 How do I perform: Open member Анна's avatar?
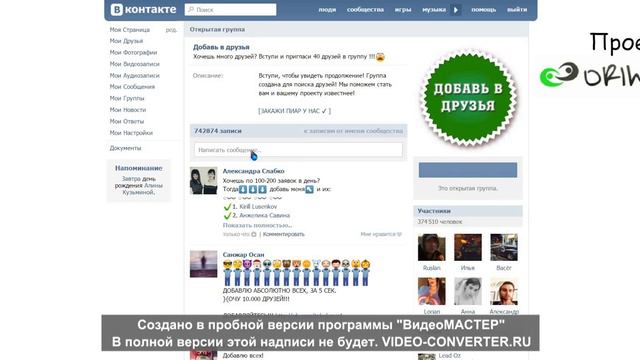468,291
